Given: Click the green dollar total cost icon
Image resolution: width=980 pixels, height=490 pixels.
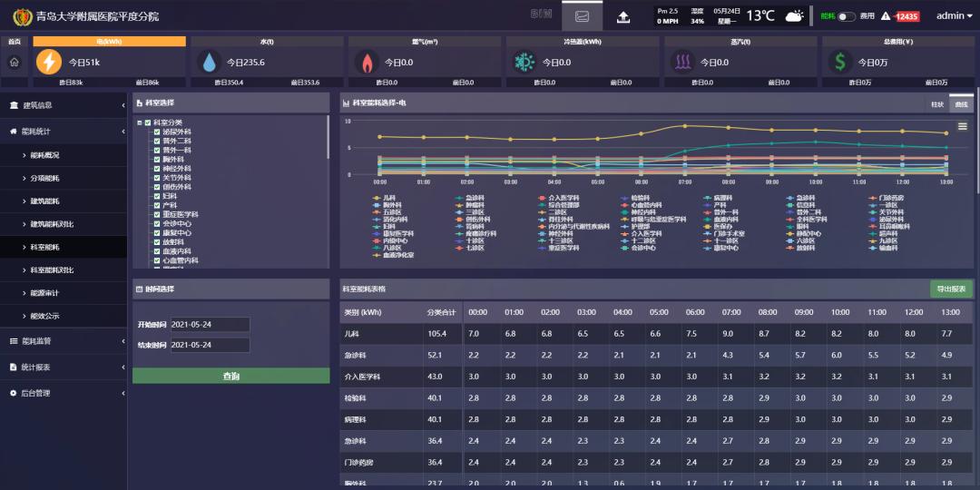Looking at the screenshot, I should (x=839, y=62).
